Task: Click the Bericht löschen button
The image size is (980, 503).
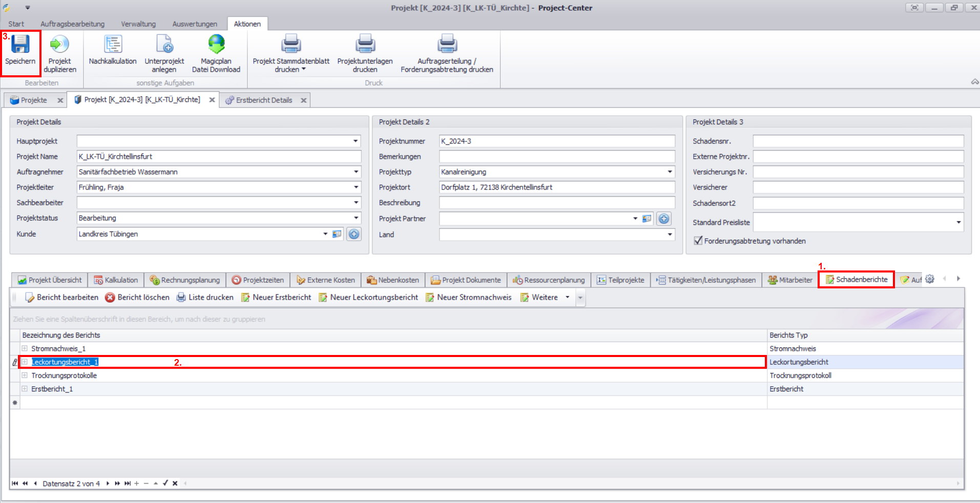Action: click(137, 298)
